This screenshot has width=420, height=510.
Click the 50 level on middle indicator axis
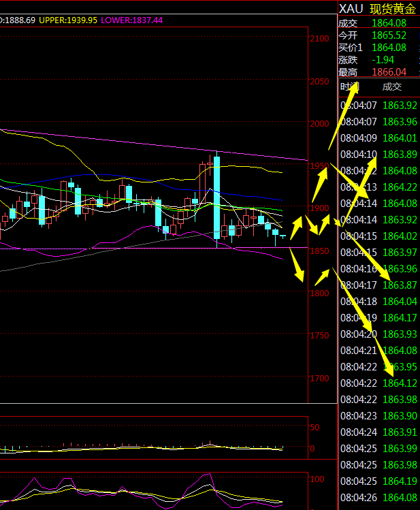314,428
